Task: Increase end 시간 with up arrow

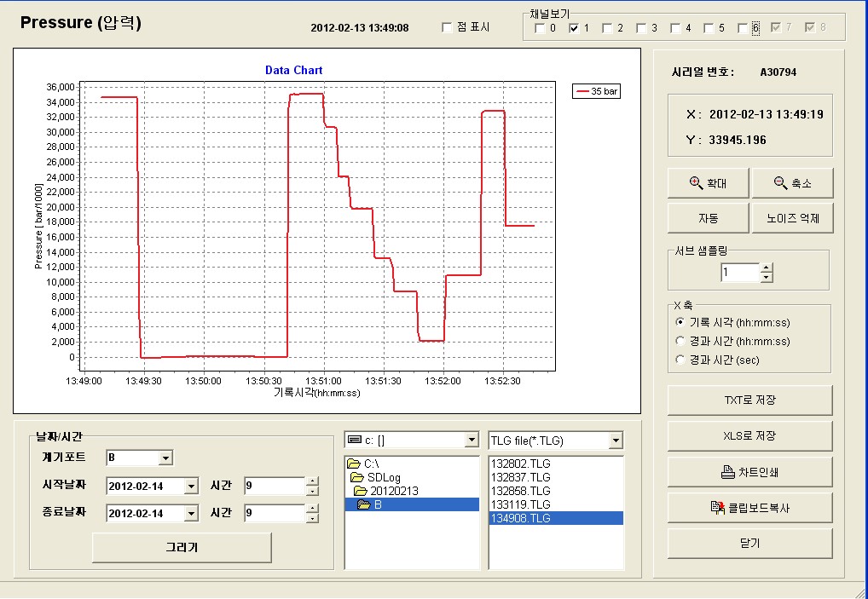Action: click(312, 509)
